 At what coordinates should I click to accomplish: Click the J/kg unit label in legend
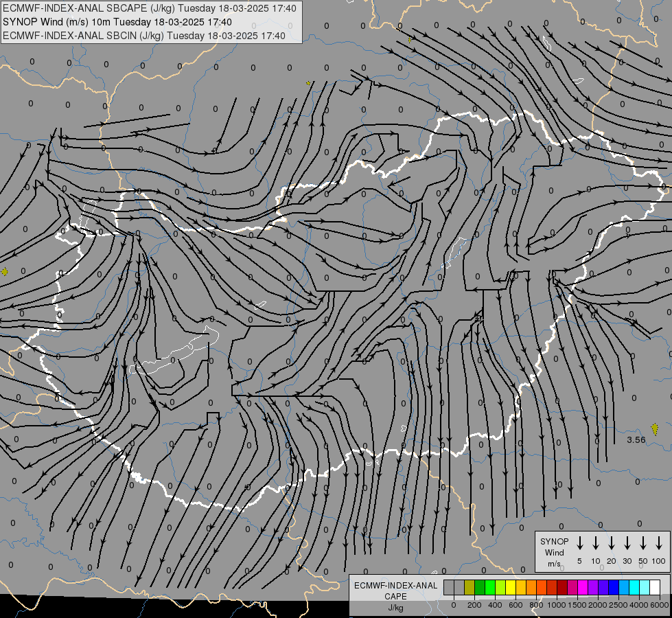(395, 608)
